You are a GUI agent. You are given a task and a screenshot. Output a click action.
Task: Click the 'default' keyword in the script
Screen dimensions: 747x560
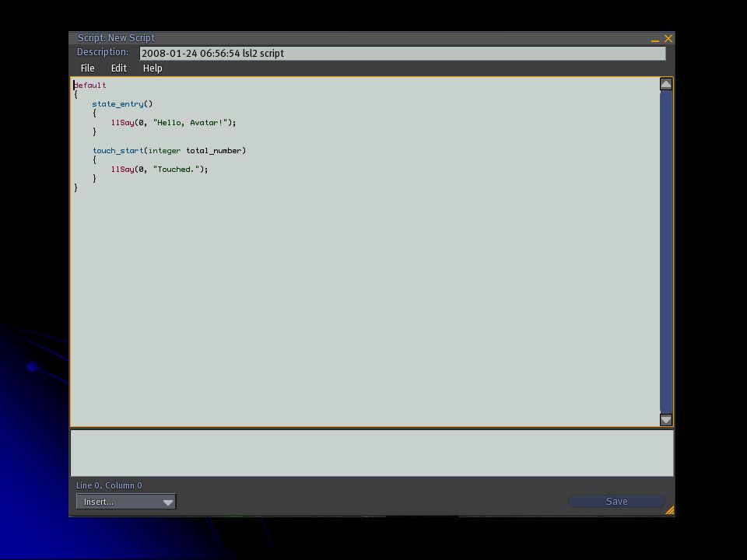89,86
